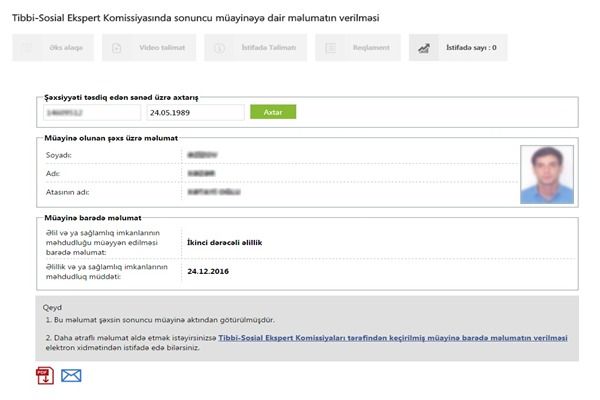Focus the blurred document number field
The height and width of the screenshot is (400, 600).
(92, 113)
